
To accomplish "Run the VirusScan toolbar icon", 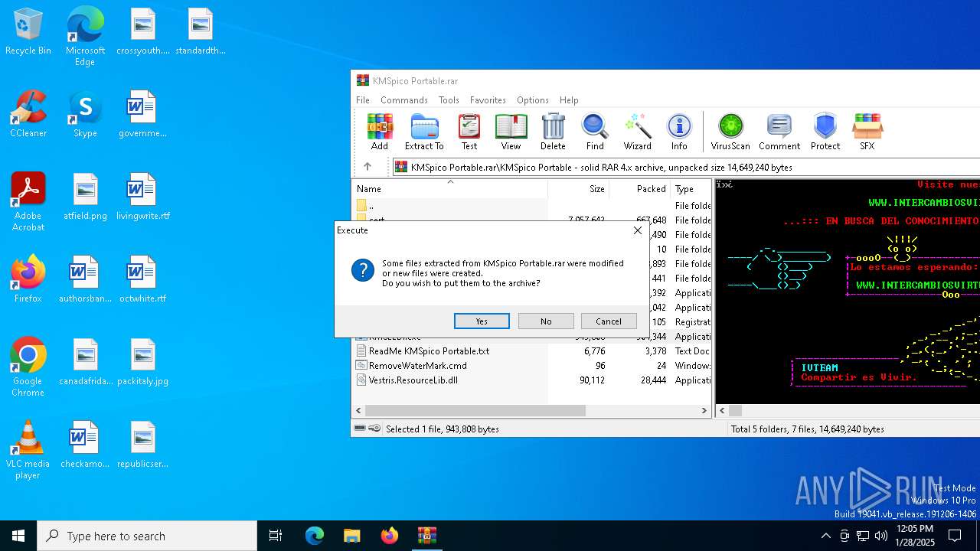I will [730, 132].
